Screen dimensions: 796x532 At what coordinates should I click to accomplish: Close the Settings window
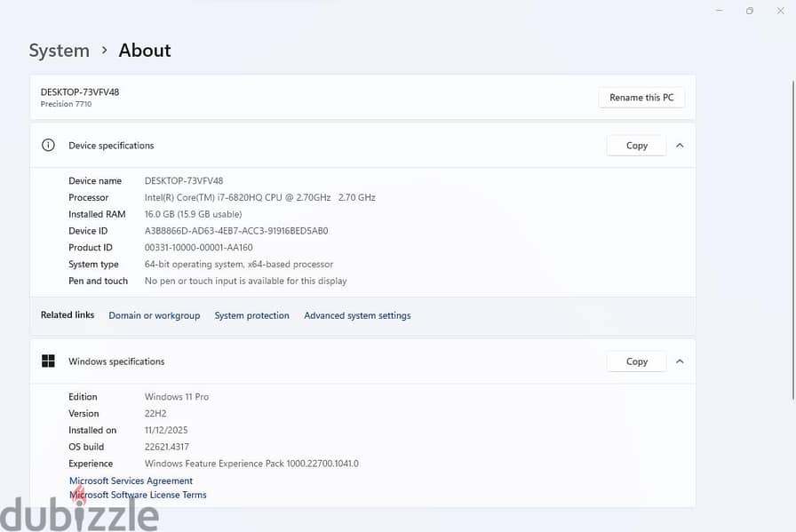780,10
